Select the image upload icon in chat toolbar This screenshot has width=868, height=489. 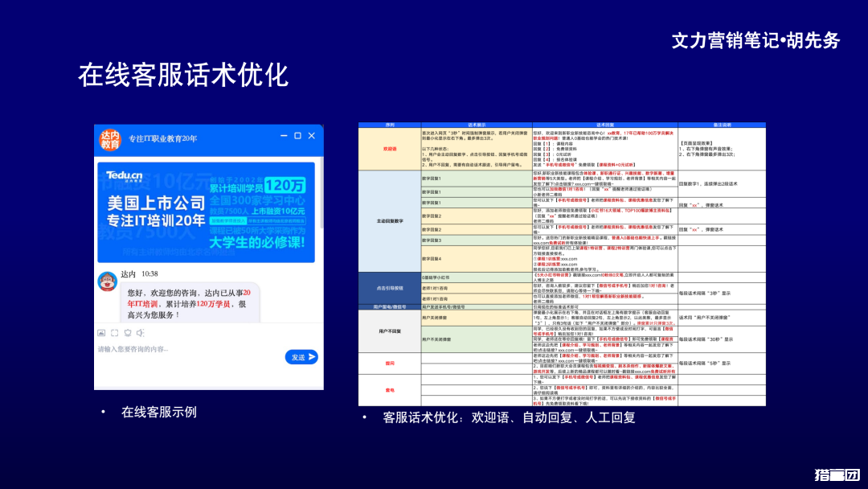tap(101, 333)
